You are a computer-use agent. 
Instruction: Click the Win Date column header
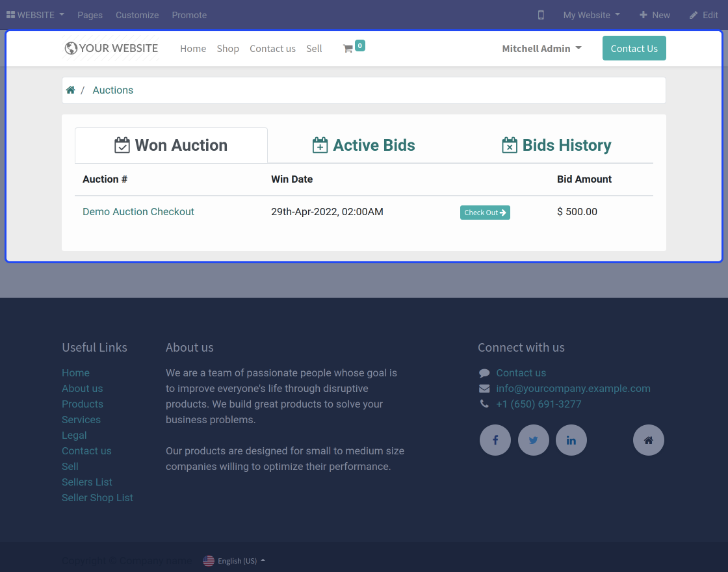click(292, 179)
